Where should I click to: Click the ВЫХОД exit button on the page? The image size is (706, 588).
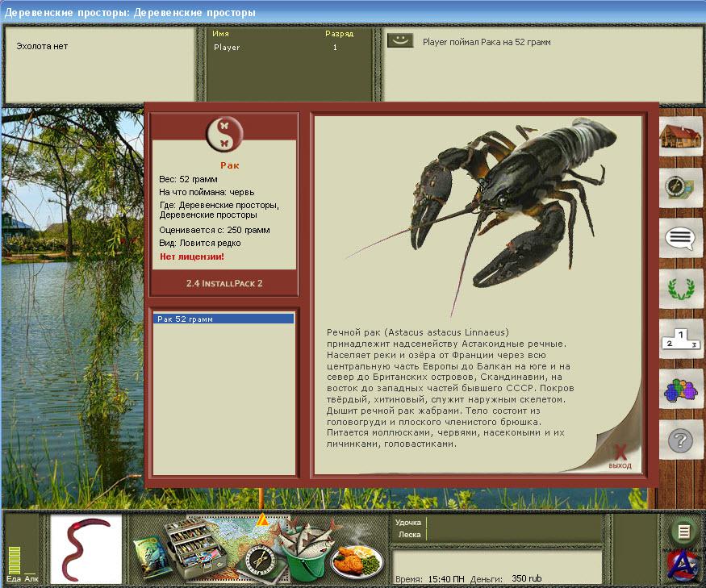(620, 457)
